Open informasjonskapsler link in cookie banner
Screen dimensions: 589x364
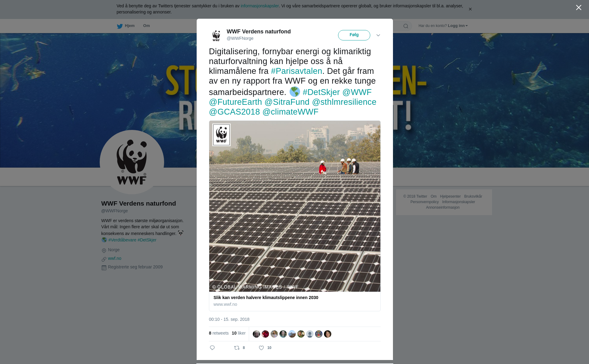(x=260, y=6)
